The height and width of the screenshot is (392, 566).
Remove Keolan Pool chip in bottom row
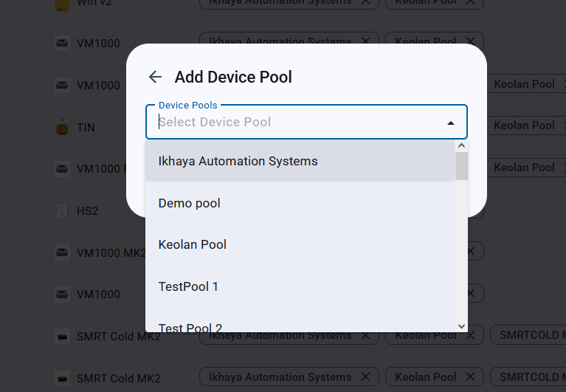point(470,377)
